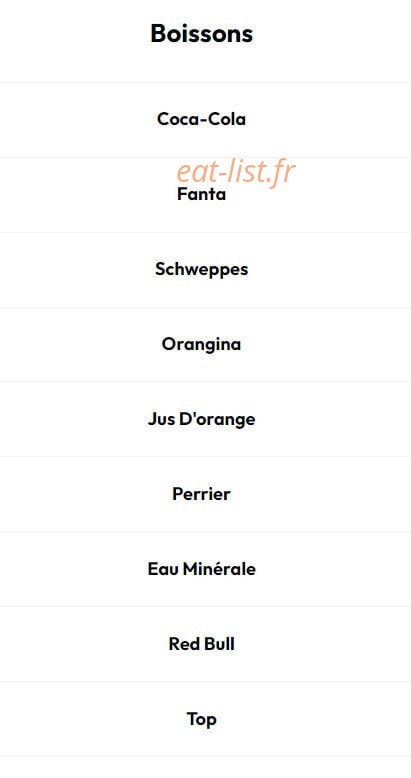Click the separator between Coca-Cola and Fanta

pyautogui.click(x=206, y=157)
